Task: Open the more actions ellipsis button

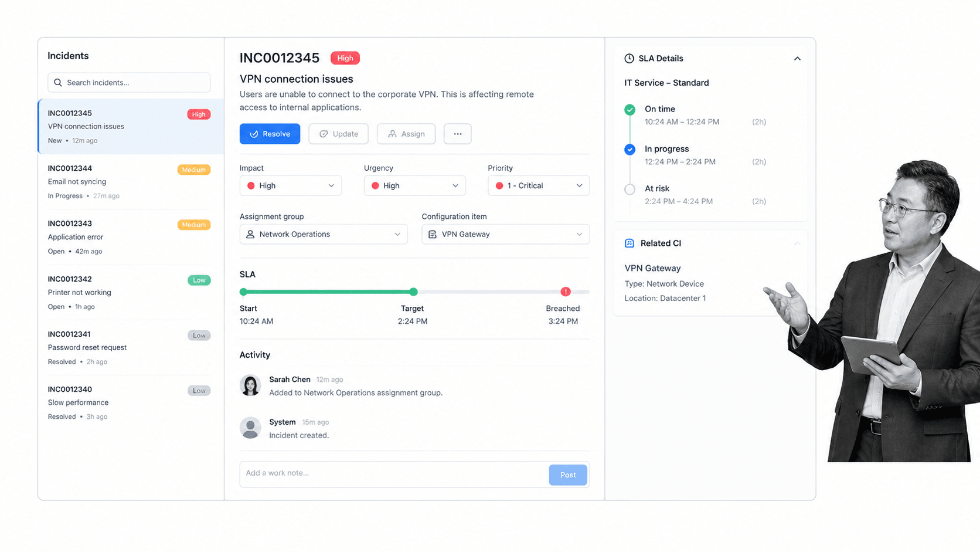Action: pos(458,134)
